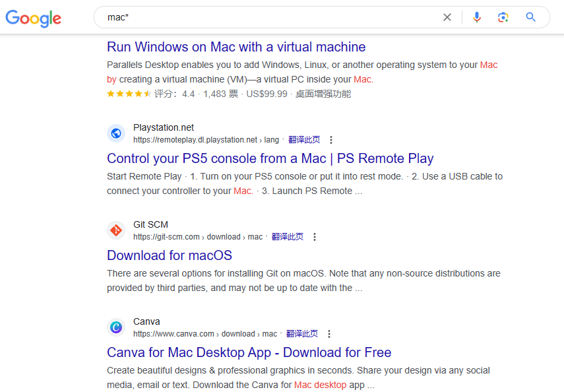Open more options for the Git SCM result
Image resolution: width=564 pixels, height=392 pixels.
(315, 237)
